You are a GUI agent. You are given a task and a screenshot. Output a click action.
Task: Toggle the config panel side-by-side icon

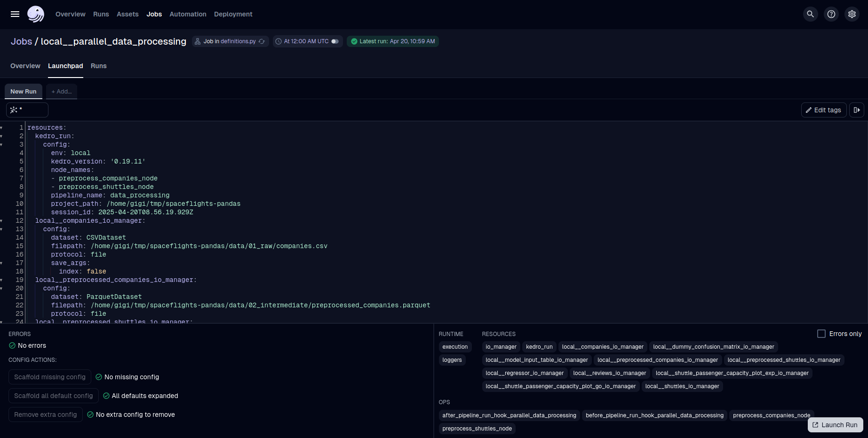point(857,110)
